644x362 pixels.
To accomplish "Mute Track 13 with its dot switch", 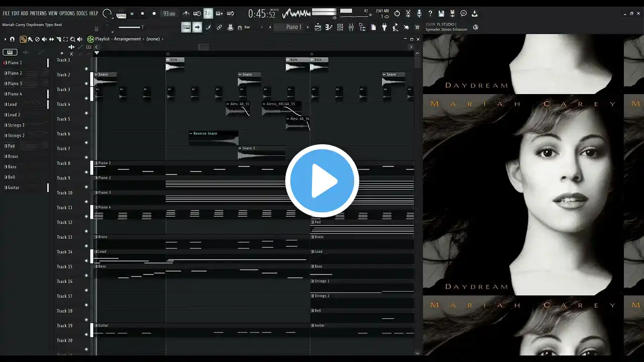I will point(87,246).
